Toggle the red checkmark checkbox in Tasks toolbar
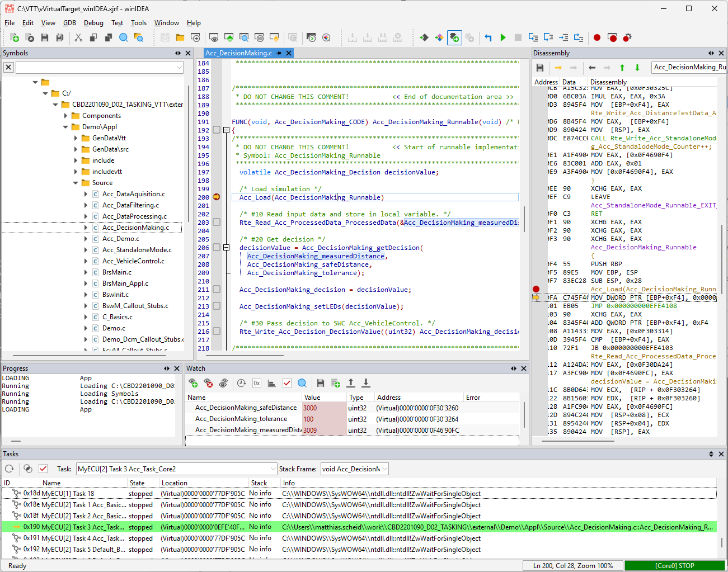This screenshot has height=572, width=728. point(43,469)
